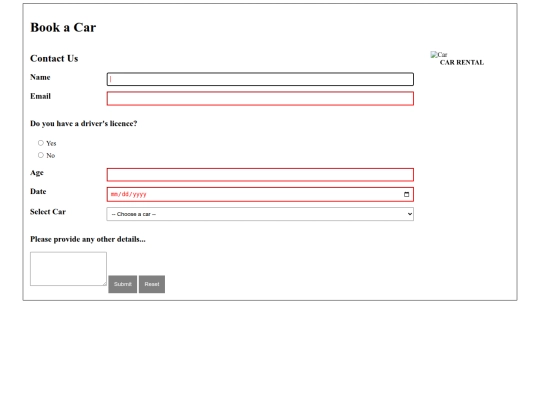
Task: Focus the Email input field
Action: point(260,98)
